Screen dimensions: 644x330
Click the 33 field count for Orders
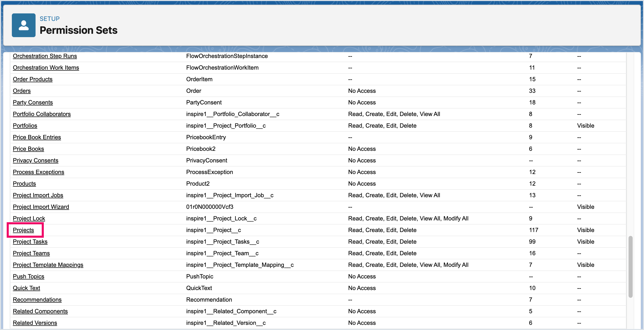coord(532,91)
